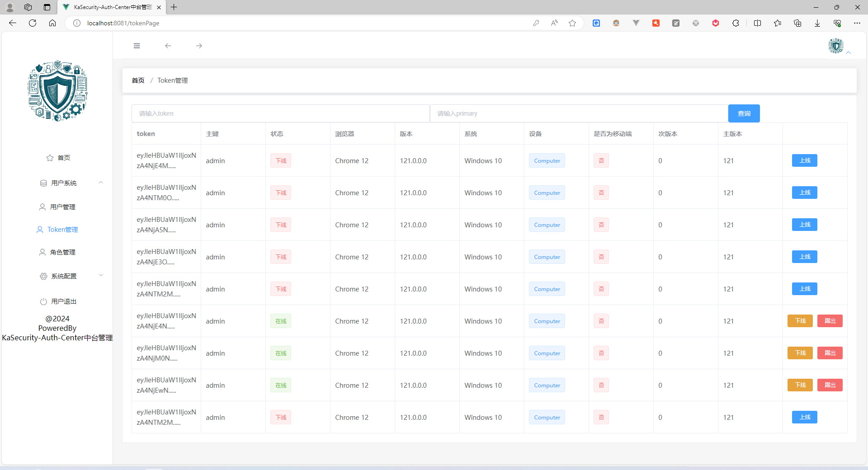
Task: Open the browser favorites list icon
Action: coord(778,23)
